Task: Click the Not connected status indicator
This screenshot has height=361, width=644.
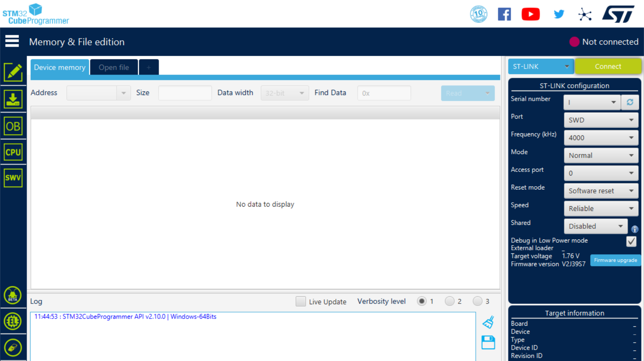Action: (x=604, y=42)
